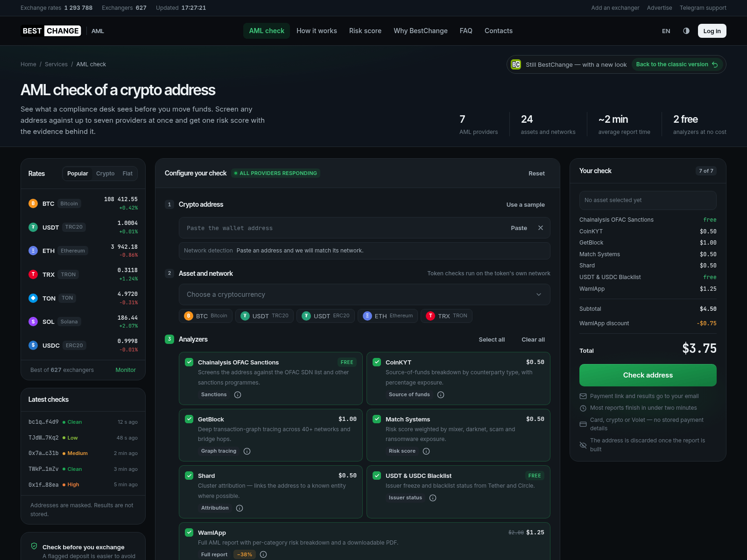
Task: Uncheck the WamlApp analyzer
Action: point(189,532)
